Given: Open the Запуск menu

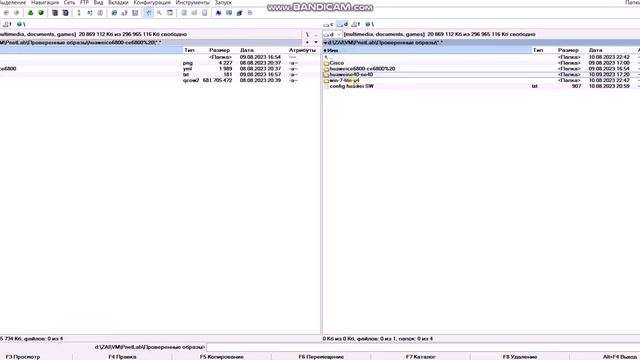Looking at the screenshot, I should (x=223, y=2).
